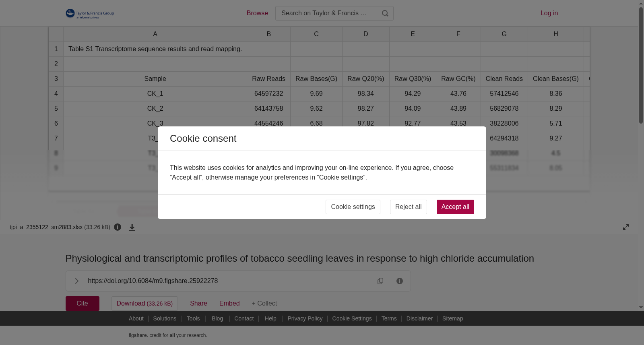Download file using the arrow icon
The height and width of the screenshot is (345, 644).
pos(132,227)
